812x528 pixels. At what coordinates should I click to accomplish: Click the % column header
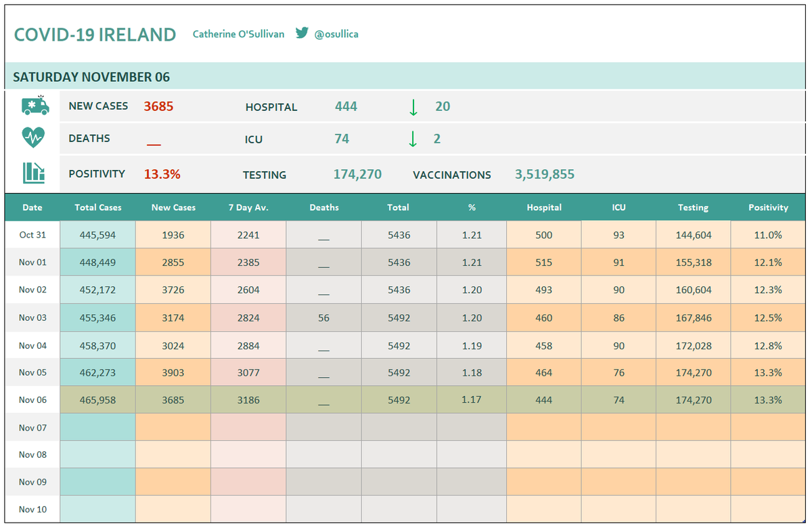coord(472,207)
